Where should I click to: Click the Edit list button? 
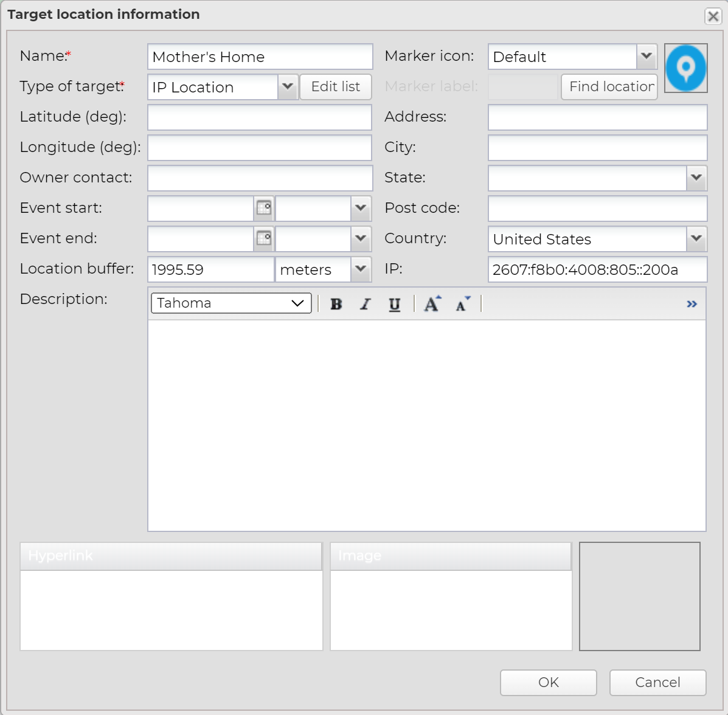336,87
